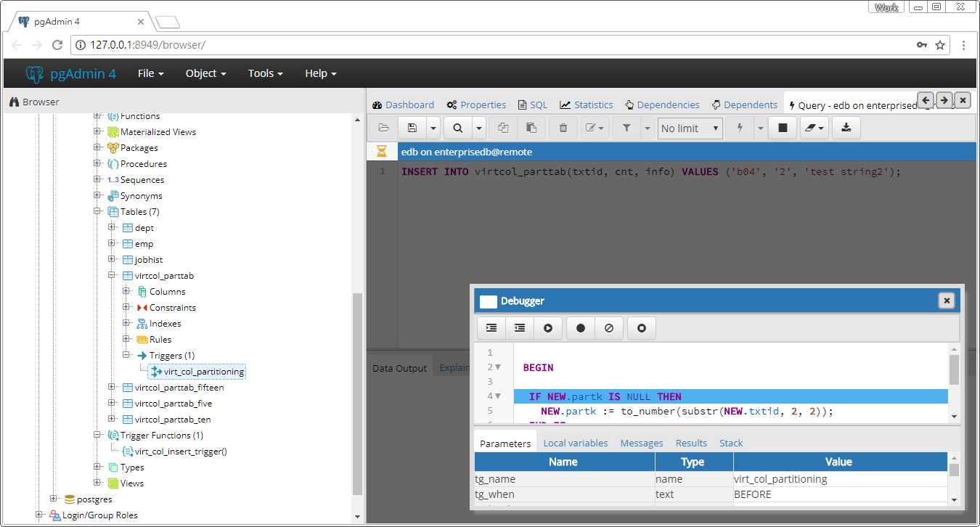Click the Clear eraser icon
This screenshot has height=527, width=980.
814,128
